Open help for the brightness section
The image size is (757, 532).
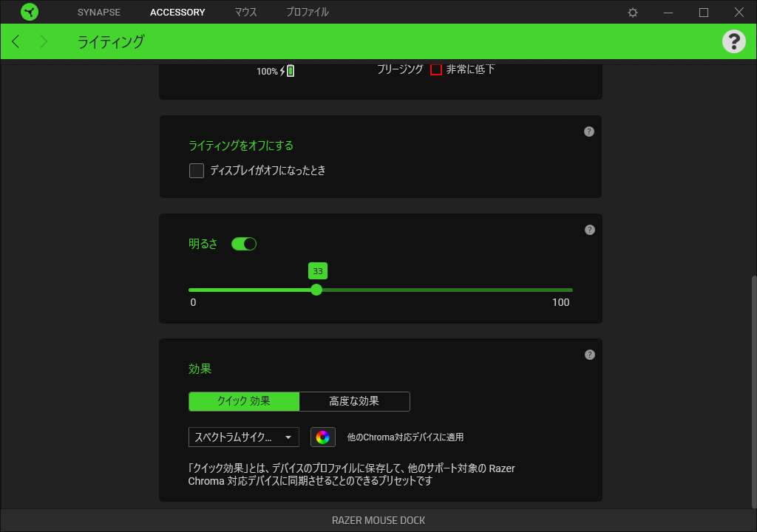(x=589, y=230)
